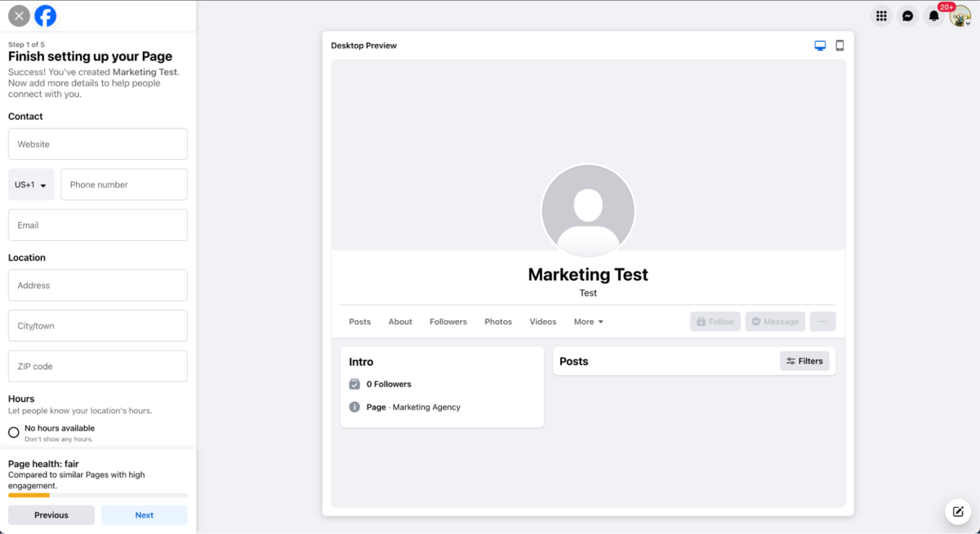Focus the Phone number field

coord(124,185)
